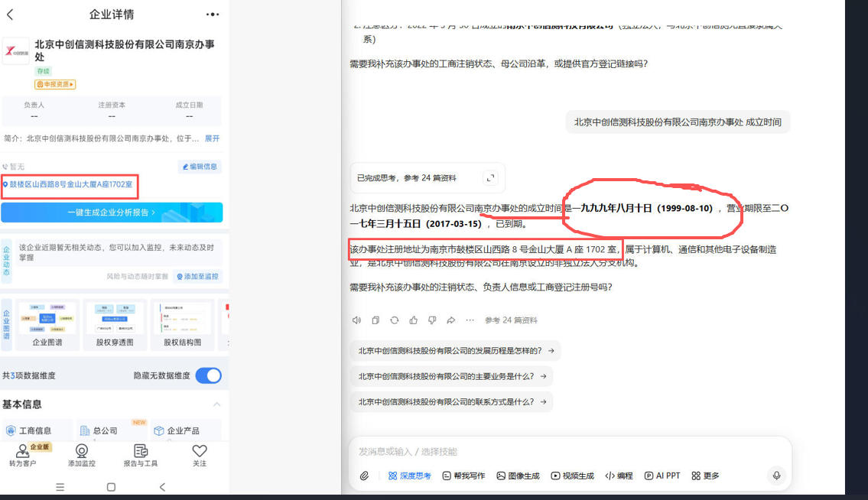The height and width of the screenshot is (500, 868).
Task: Open 企业图谱 thumbnail
Action: (x=47, y=324)
